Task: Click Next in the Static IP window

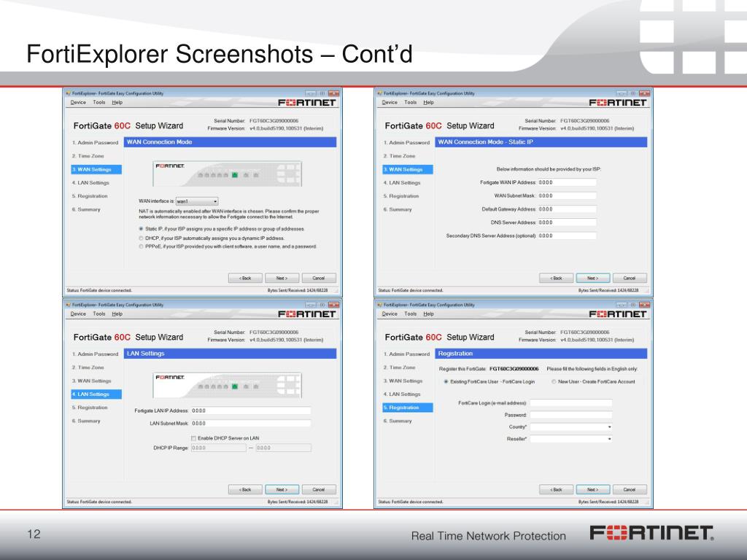Action: click(x=592, y=278)
